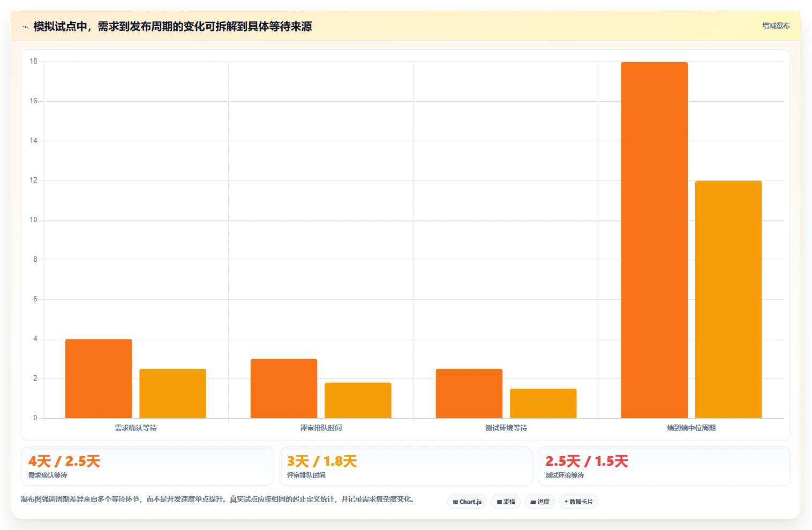Viewport: 812px width, 530px height.
Task: Click the 增减瀑布 tag in the header
Action: tap(776, 26)
